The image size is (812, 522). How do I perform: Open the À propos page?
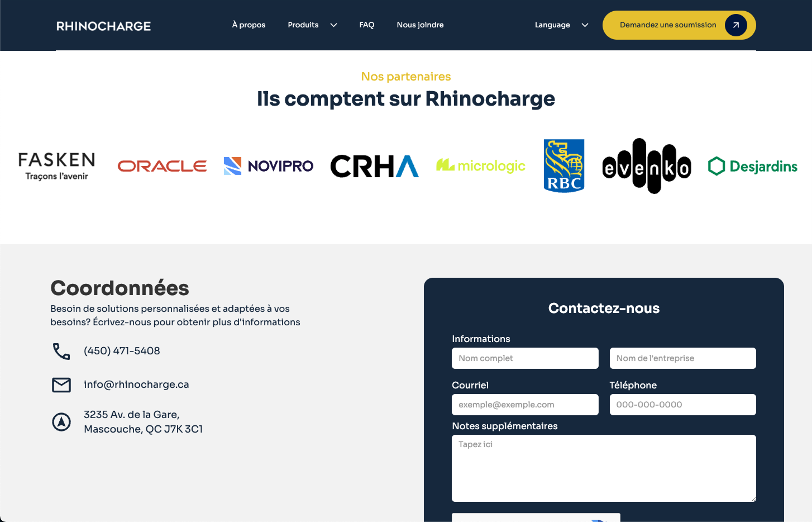click(x=249, y=25)
